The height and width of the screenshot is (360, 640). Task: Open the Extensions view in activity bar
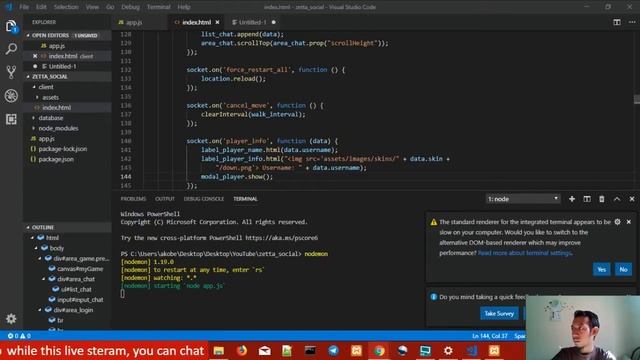(11, 119)
